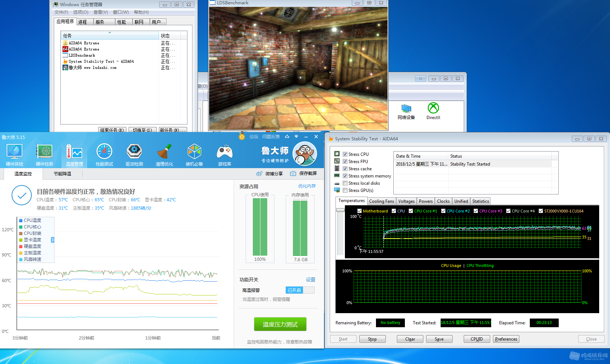The height and width of the screenshot is (364, 610).
Task: Select the LDSBenchmark task row
Action: [110, 55]
